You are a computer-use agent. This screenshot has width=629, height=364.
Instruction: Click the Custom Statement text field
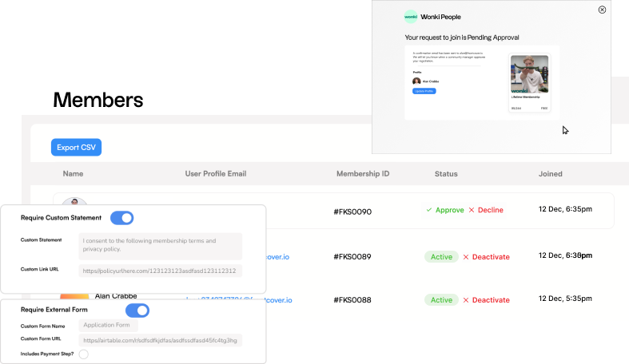161,245
